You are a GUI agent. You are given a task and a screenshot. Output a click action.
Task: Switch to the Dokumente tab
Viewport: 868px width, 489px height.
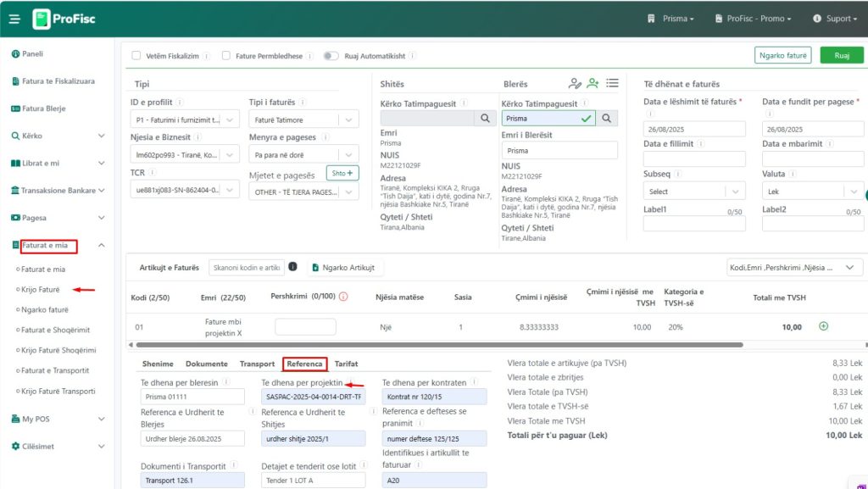tap(207, 364)
